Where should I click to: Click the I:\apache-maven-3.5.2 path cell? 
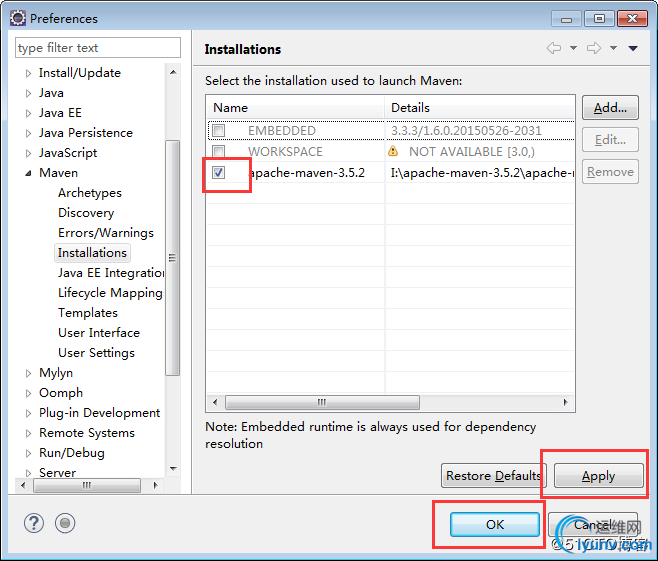[x=482, y=172]
